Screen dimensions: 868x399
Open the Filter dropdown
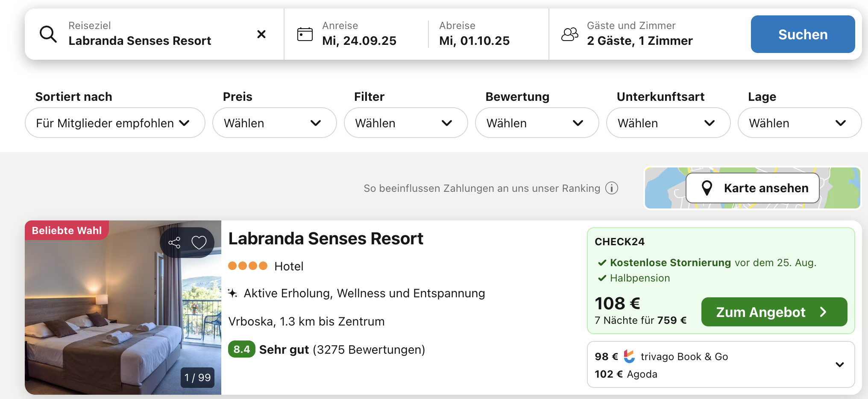pyautogui.click(x=406, y=123)
